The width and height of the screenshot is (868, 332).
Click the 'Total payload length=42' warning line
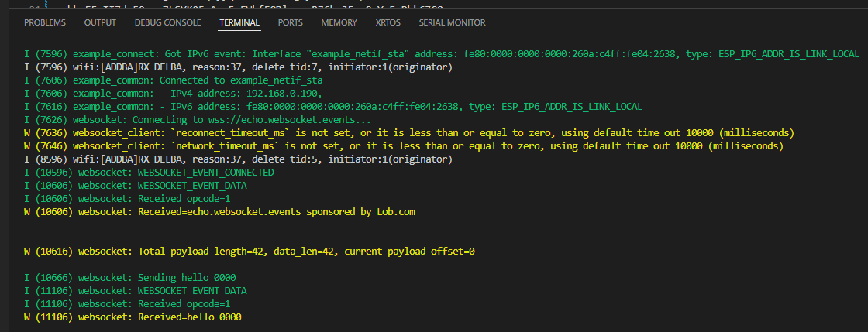249,252
